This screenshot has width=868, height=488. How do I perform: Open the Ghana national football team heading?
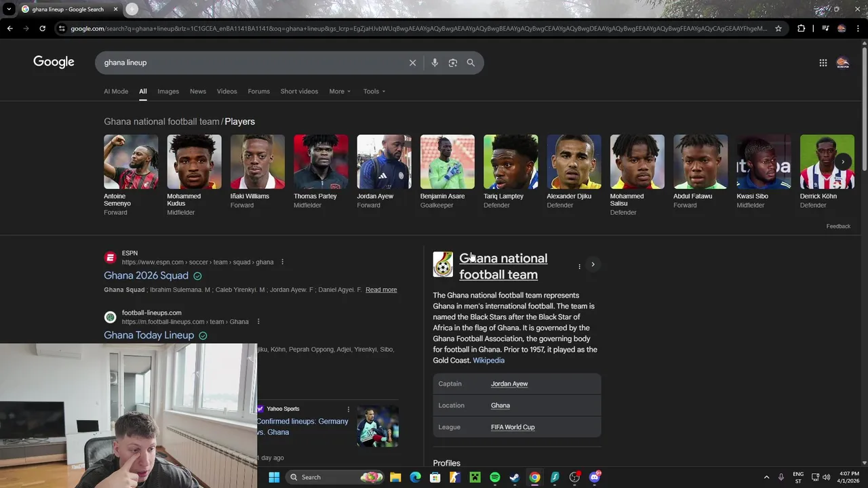pos(503,266)
